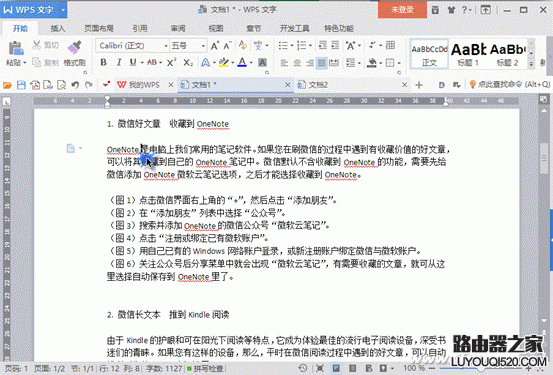553x375 pixels.
Task: Open the 审阅 ribbon tab
Action: pyautogui.click(x=178, y=28)
